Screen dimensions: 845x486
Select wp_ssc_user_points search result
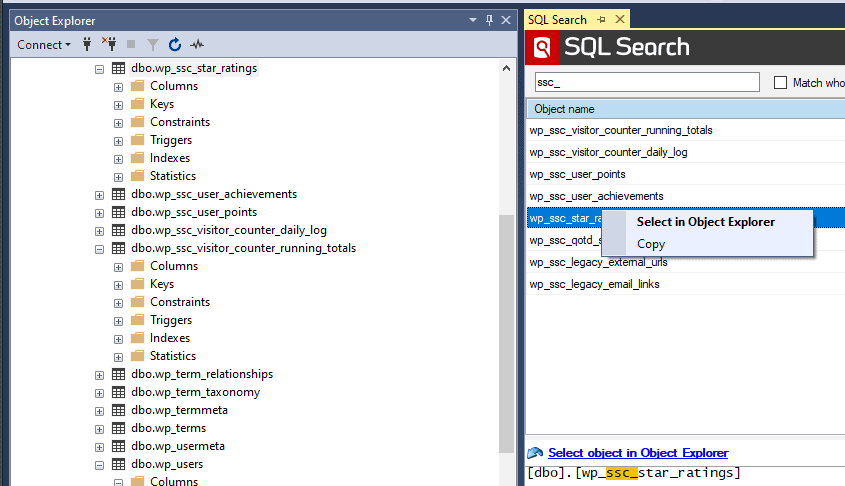click(x=577, y=175)
